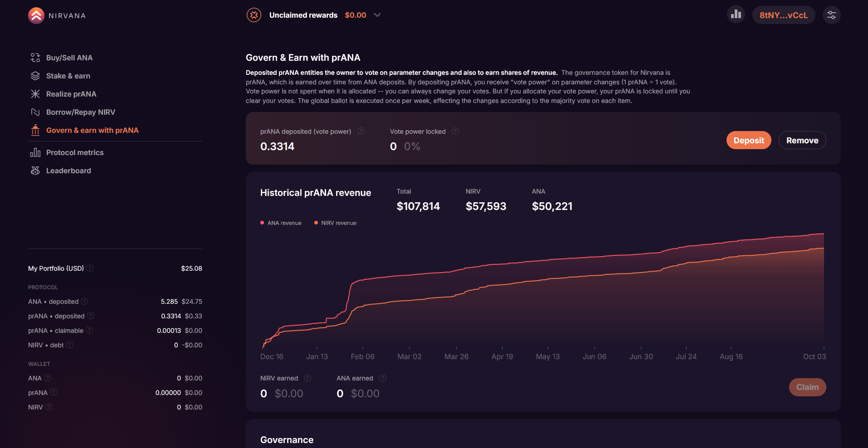This screenshot has width=868, height=448.
Task: Open the bar chart stats icon
Action: pyautogui.click(x=736, y=15)
